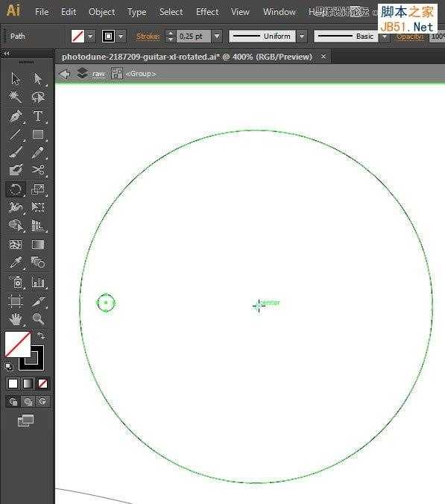This screenshot has height=504, width=445.
Task: Select the Zoom magnifier tool
Action: coord(38,318)
